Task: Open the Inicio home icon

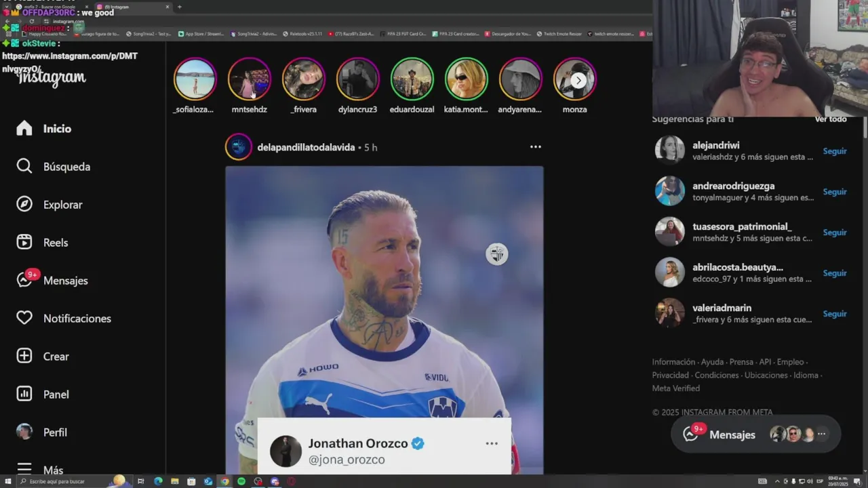Action: (24, 128)
